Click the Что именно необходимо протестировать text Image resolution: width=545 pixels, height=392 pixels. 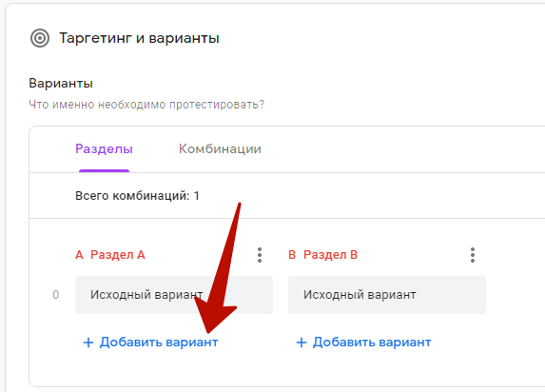tap(146, 105)
